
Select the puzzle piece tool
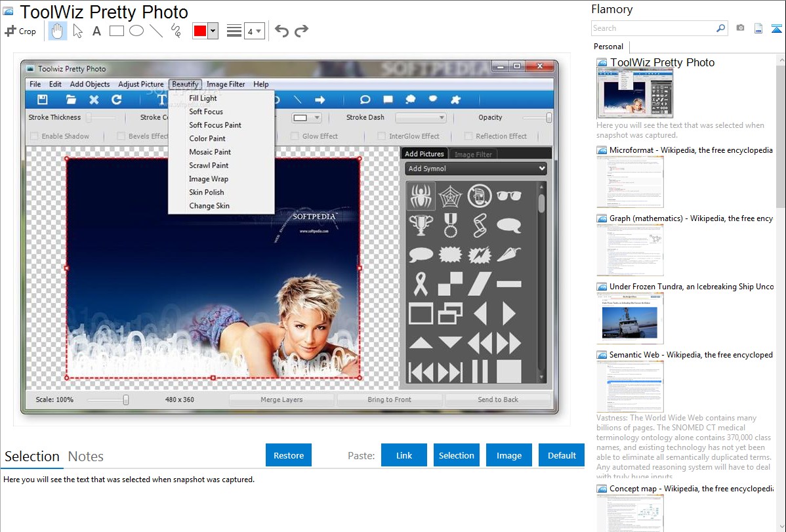tap(456, 99)
